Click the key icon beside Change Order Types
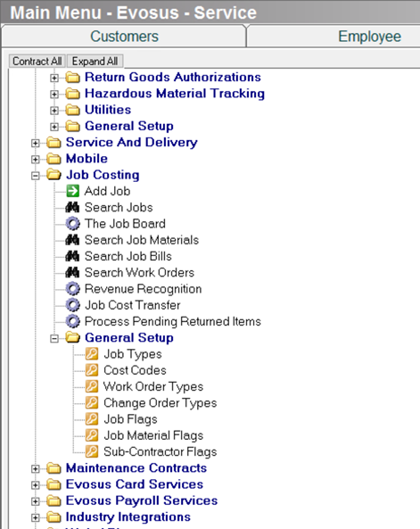This screenshot has width=420, height=529. tap(92, 402)
